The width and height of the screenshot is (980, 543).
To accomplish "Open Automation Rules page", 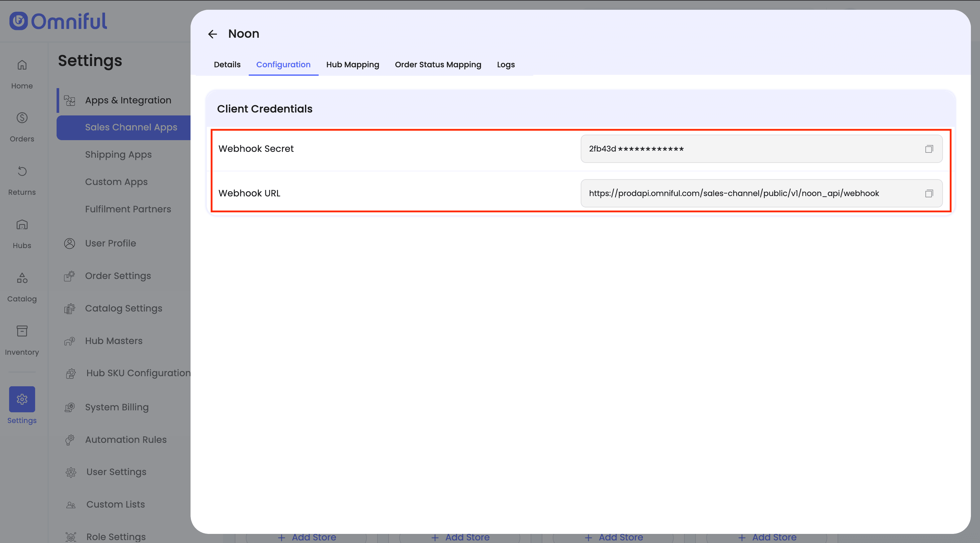I will pyautogui.click(x=126, y=440).
